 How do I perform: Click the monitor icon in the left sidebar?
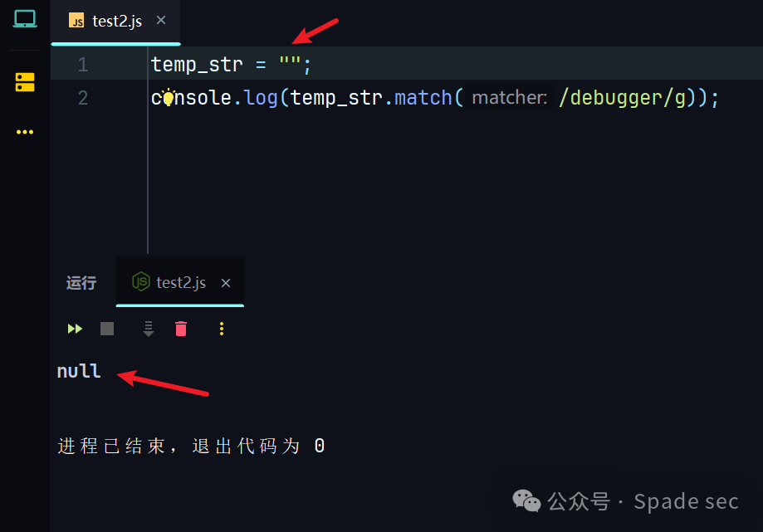tap(23, 18)
